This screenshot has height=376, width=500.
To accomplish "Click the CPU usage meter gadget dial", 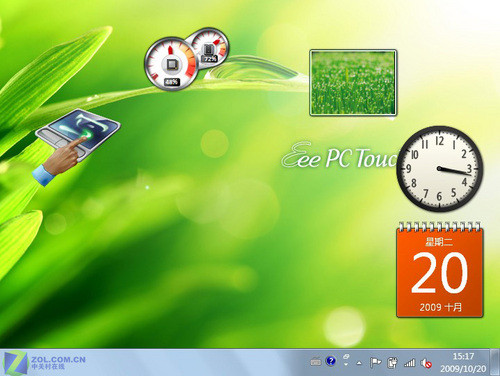I will tap(171, 64).
